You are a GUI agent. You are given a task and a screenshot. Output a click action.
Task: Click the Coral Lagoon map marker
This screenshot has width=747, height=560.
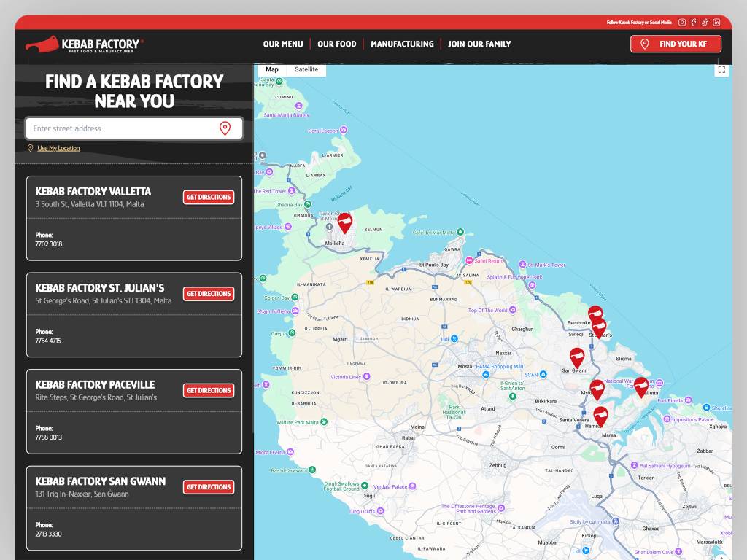tap(344, 130)
